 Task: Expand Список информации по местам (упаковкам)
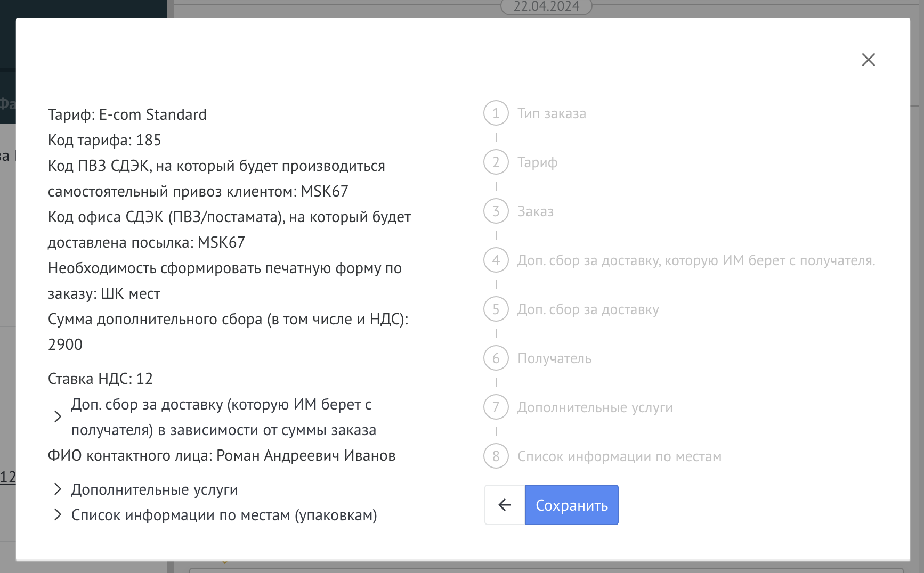[58, 515]
